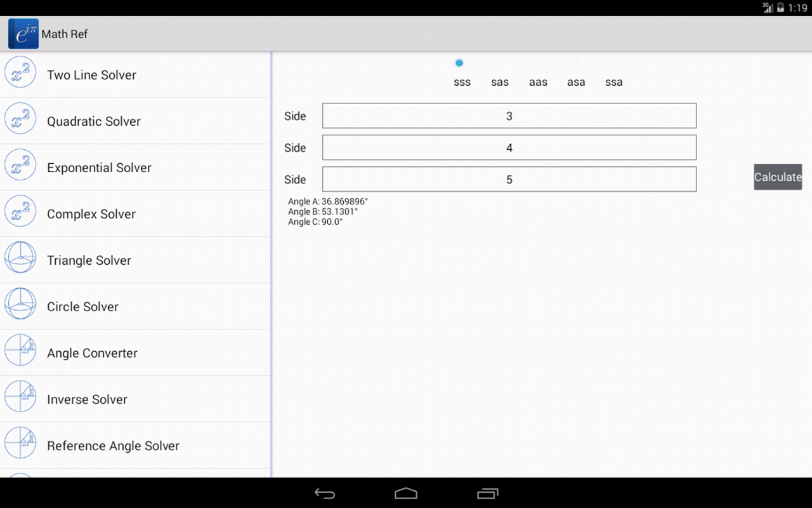Open Reference Angle Solver from the list
This screenshot has height=508, width=812.
pos(135,445)
